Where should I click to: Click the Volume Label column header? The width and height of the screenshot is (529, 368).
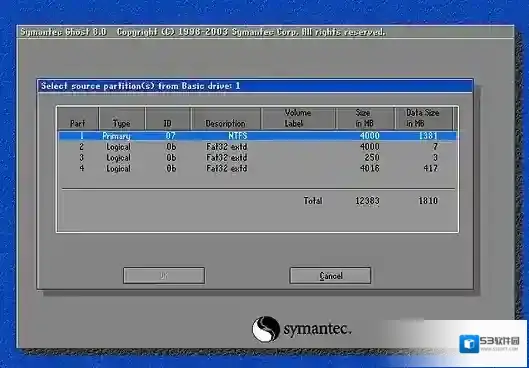(x=298, y=118)
